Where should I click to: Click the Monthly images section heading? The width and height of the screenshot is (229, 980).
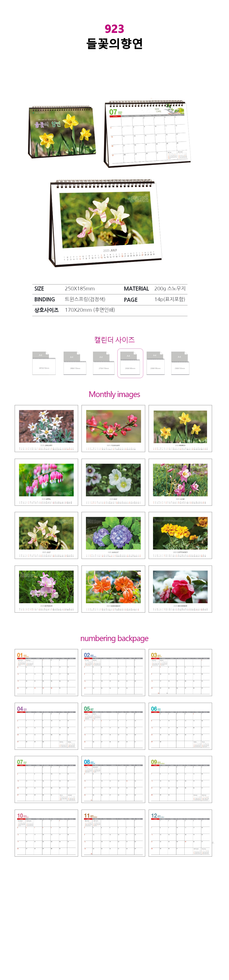click(114, 394)
